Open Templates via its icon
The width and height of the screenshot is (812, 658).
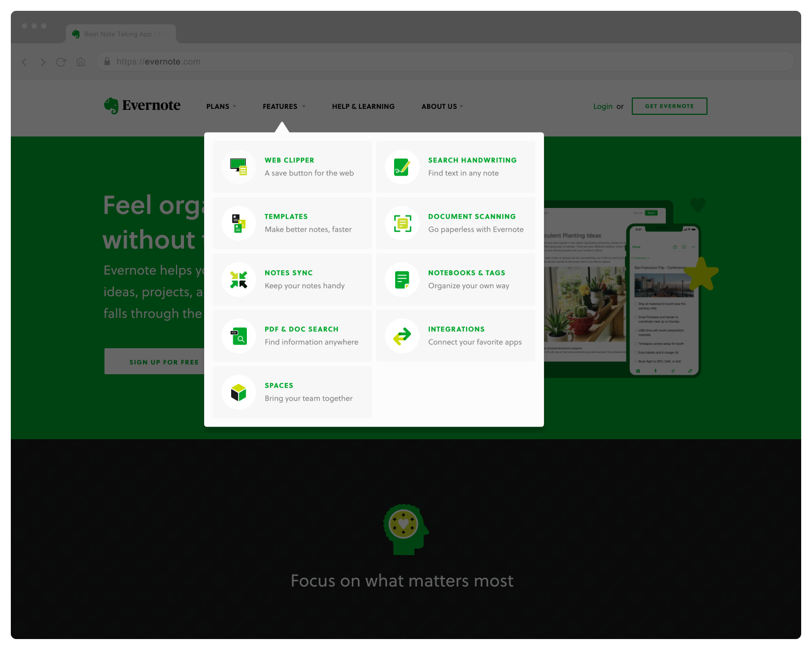238,223
